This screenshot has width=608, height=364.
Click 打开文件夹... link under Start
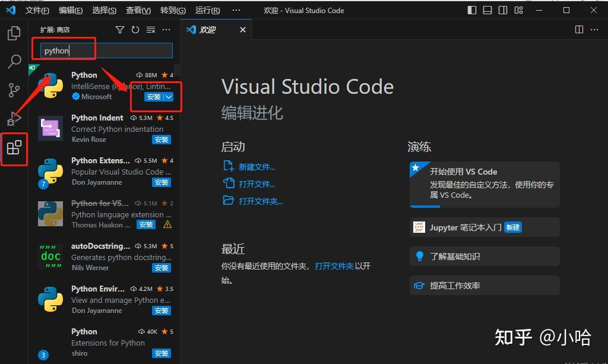pyautogui.click(x=261, y=201)
